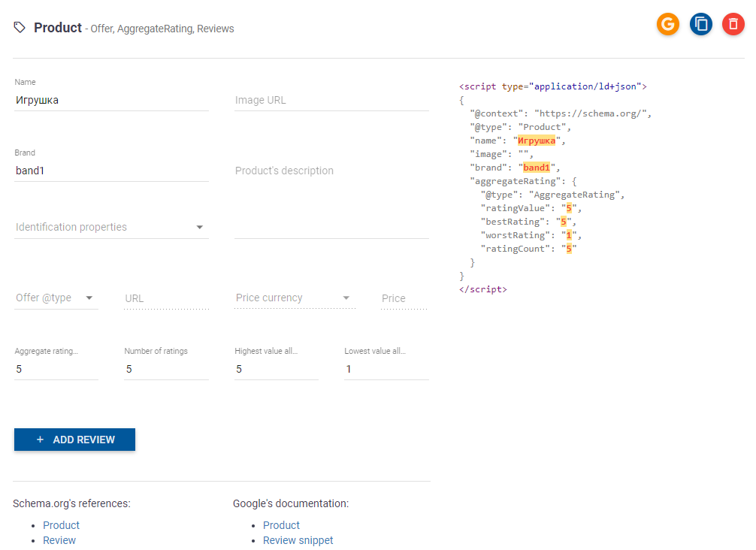Open Schema.org Review reference link
Image resolution: width=756 pixels, height=550 pixels.
(59, 540)
